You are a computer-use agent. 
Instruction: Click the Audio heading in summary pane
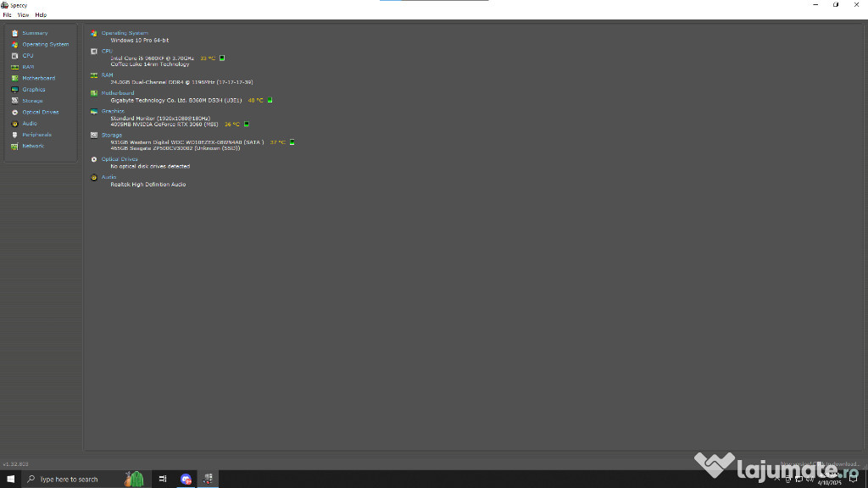point(109,177)
